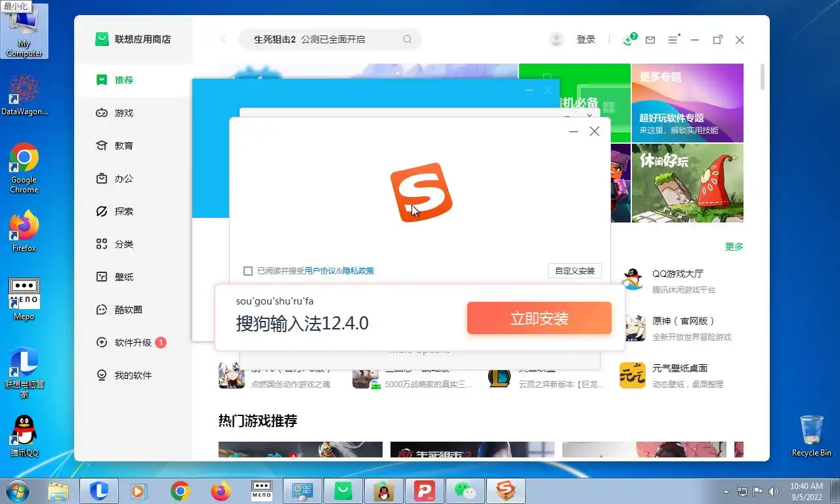Show hidden tray icons arrow

coord(726,491)
